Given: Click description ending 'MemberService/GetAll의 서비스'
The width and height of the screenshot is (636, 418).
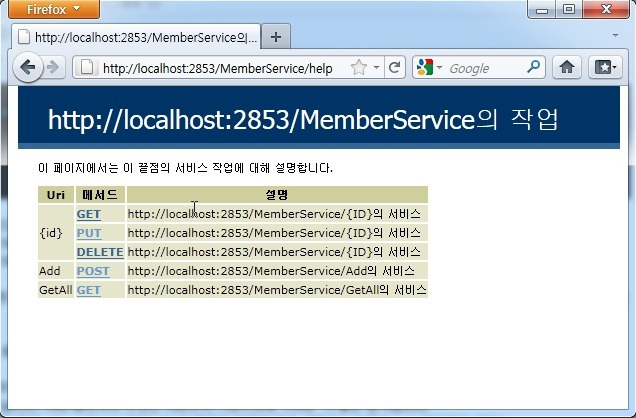Looking at the screenshot, I should pyautogui.click(x=277, y=290).
